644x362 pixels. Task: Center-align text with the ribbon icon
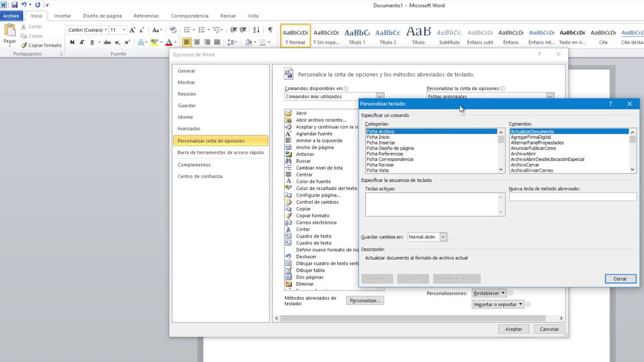tap(197, 42)
